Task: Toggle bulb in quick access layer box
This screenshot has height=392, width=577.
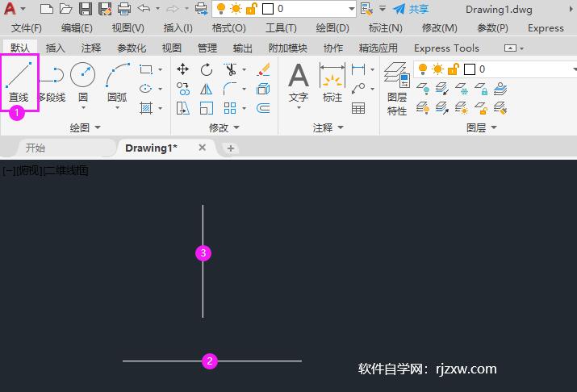Action: pos(221,8)
